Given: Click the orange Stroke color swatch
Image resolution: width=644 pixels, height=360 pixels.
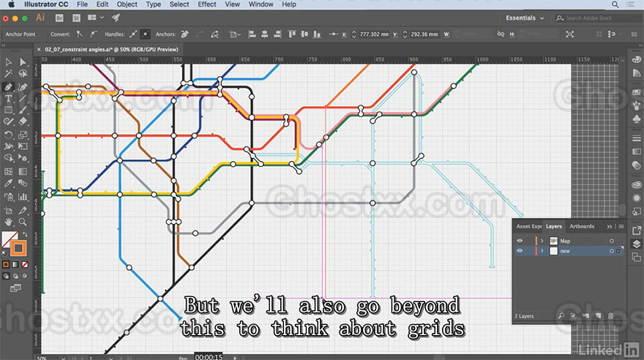Looking at the screenshot, I should coord(18,248).
